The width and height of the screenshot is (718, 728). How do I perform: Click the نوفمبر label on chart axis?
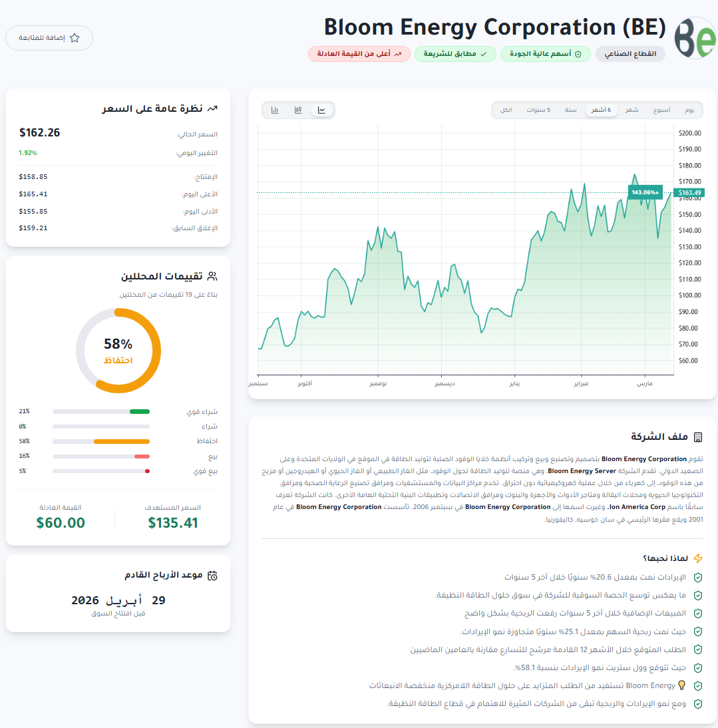(378, 383)
